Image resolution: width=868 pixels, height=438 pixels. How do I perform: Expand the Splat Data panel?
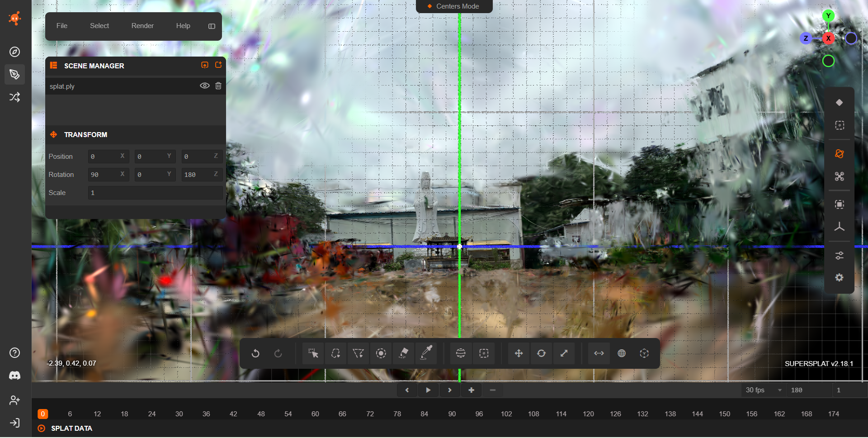pos(71,428)
